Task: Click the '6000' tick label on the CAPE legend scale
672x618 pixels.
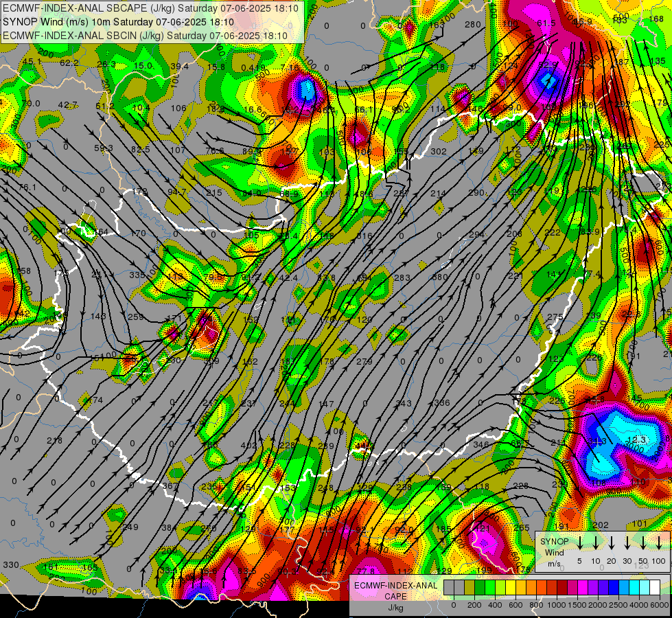Action: click(660, 605)
